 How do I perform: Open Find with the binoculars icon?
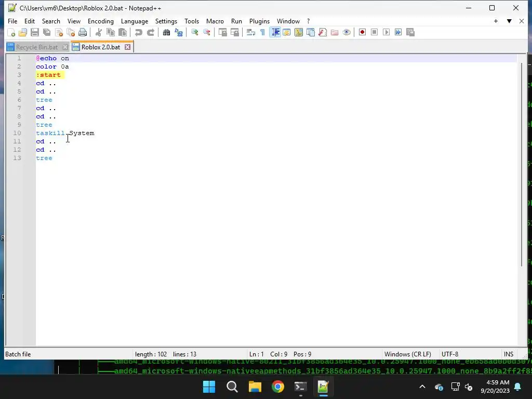[x=166, y=32]
